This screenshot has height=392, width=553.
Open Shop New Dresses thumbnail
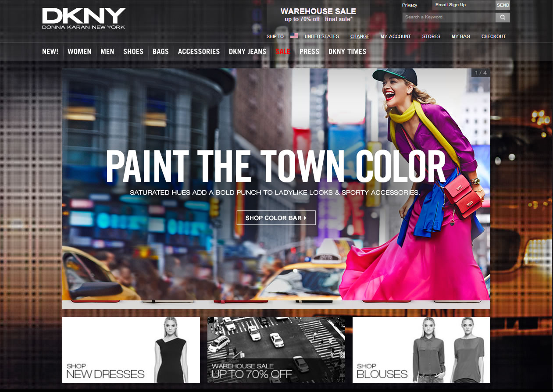(x=131, y=350)
